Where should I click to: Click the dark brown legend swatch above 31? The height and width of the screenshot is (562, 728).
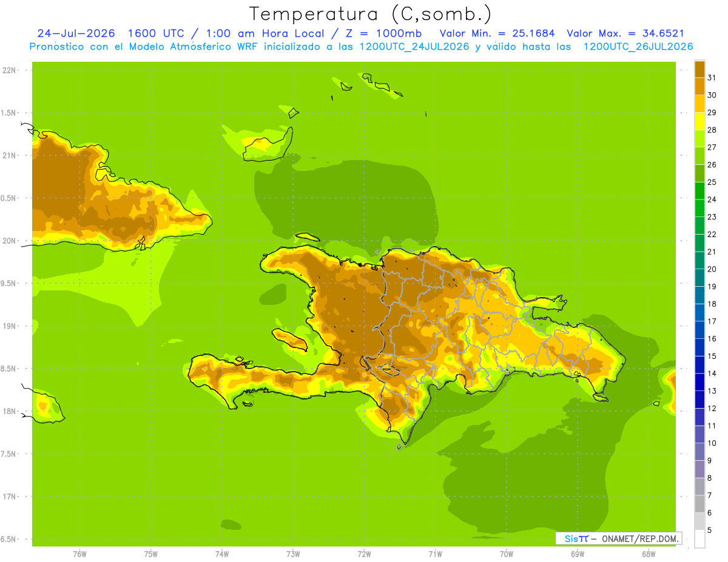tap(699, 69)
